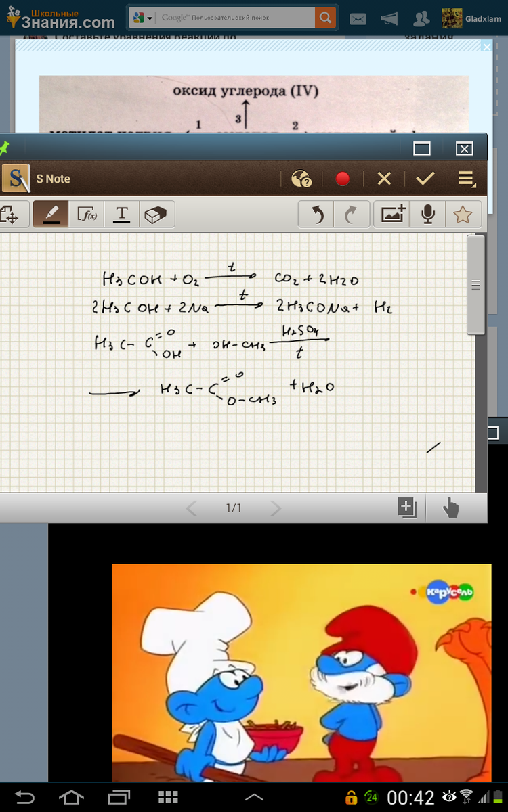The image size is (508, 812).
Task: Open Android recent apps
Action: coord(119,796)
